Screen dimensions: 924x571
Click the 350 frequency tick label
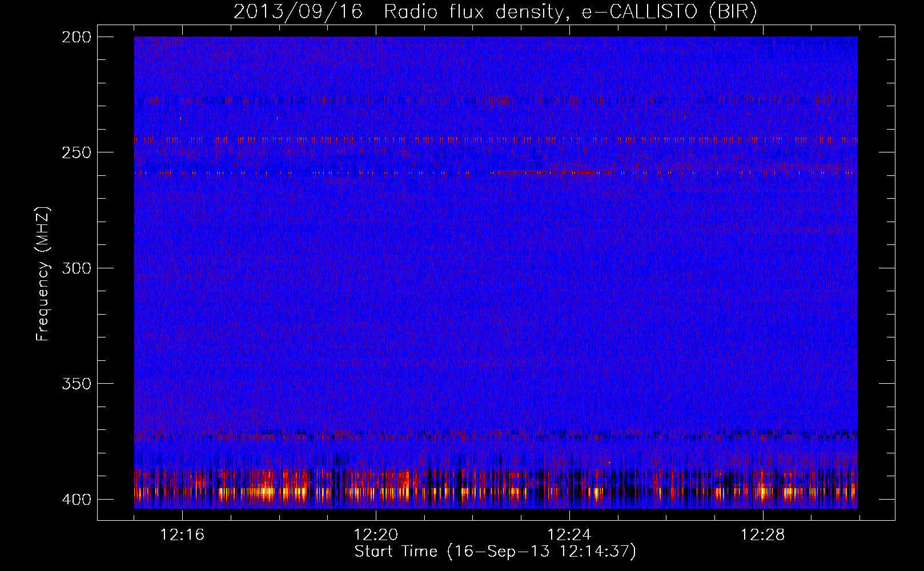click(76, 384)
